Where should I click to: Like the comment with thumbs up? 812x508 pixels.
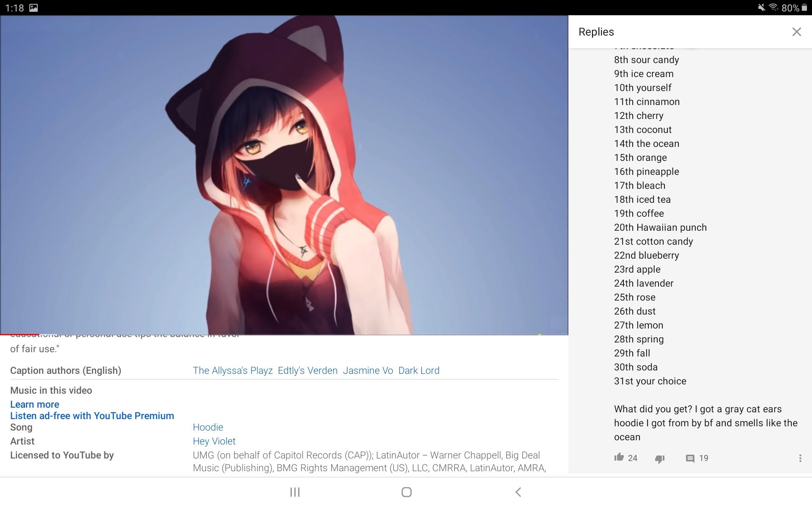[619, 457]
